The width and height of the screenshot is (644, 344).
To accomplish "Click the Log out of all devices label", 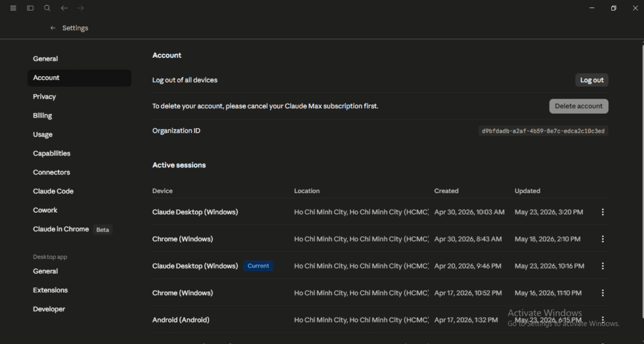I will coord(185,80).
